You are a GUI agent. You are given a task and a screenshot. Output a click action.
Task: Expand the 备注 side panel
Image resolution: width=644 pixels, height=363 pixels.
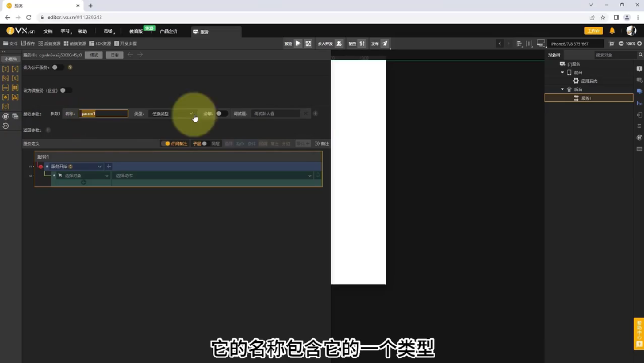pos(322,143)
